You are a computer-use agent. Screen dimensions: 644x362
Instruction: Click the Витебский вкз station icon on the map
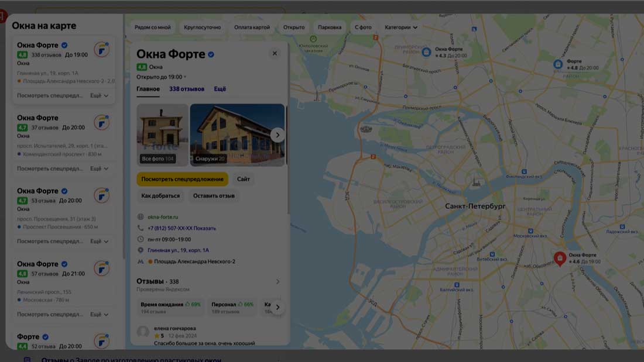(492, 254)
